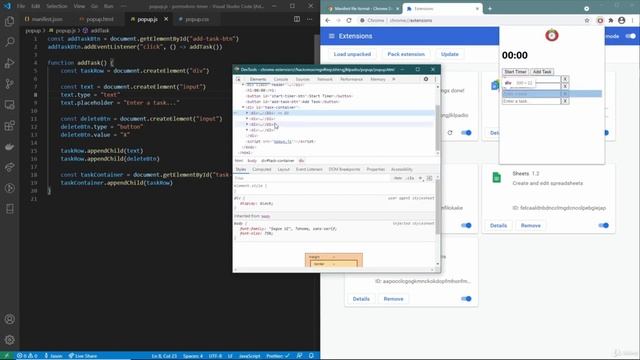Open a new Chrome tab

coord(490,9)
